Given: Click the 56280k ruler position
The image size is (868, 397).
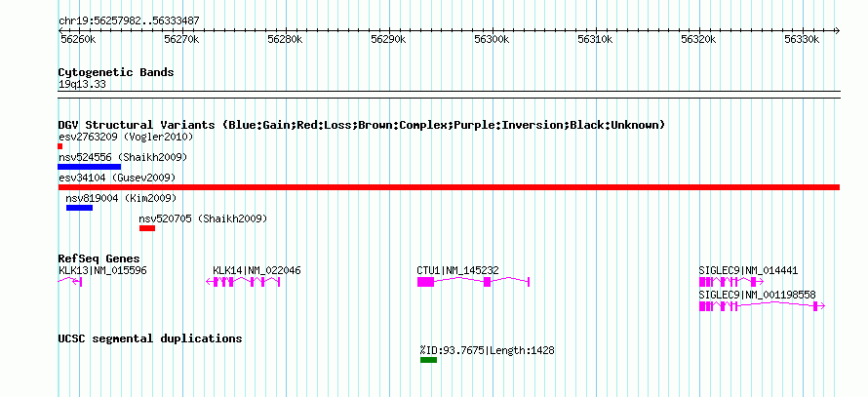Looking at the screenshot, I should (x=285, y=40).
